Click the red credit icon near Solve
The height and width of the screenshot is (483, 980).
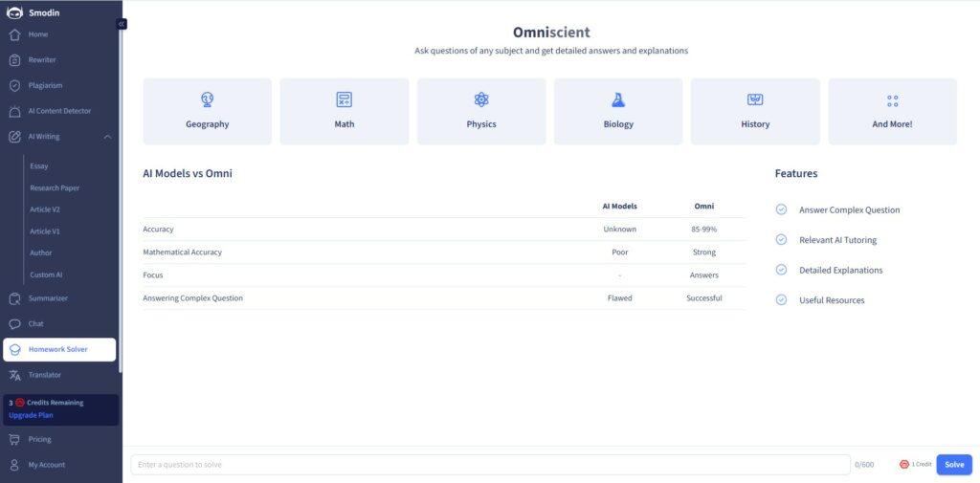point(903,464)
